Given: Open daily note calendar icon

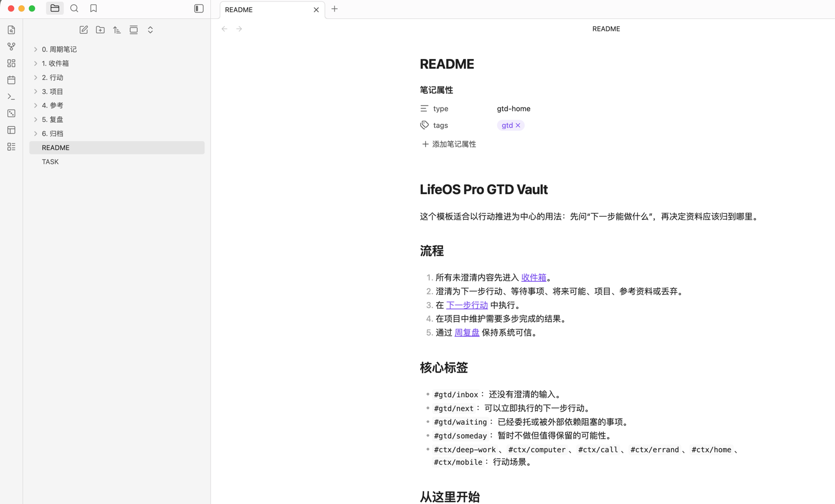Looking at the screenshot, I should [x=11, y=80].
